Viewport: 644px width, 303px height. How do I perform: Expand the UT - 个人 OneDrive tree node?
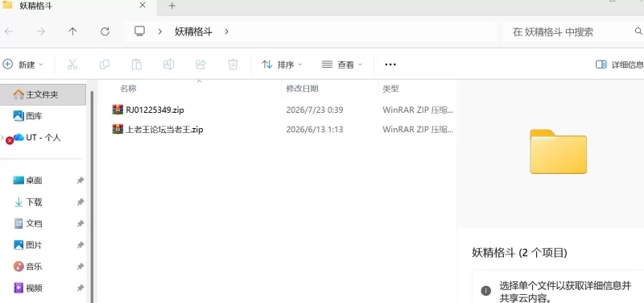tap(2, 137)
